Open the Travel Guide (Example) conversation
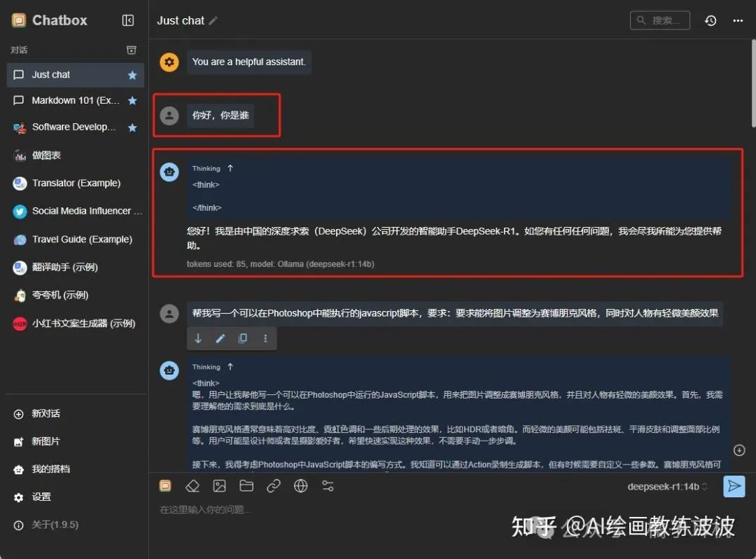 pos(75,240)
